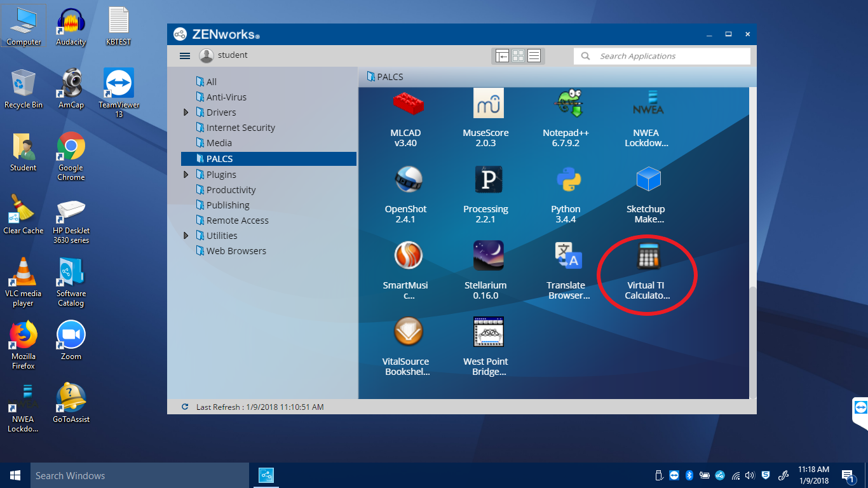
Task: Open the ZENworks hamburger menu
Action: click(185, 56)
